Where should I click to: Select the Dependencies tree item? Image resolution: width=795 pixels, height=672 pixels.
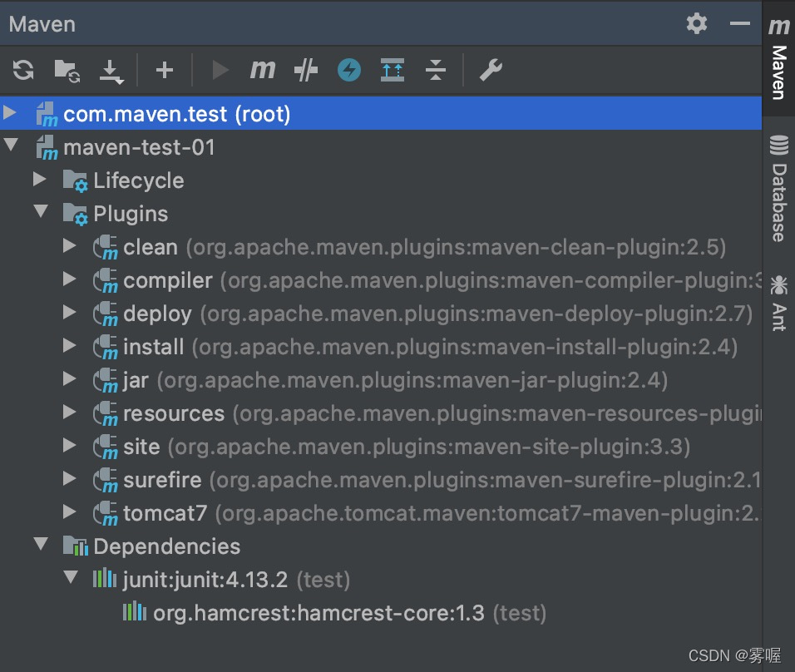[x=167, y=546]
